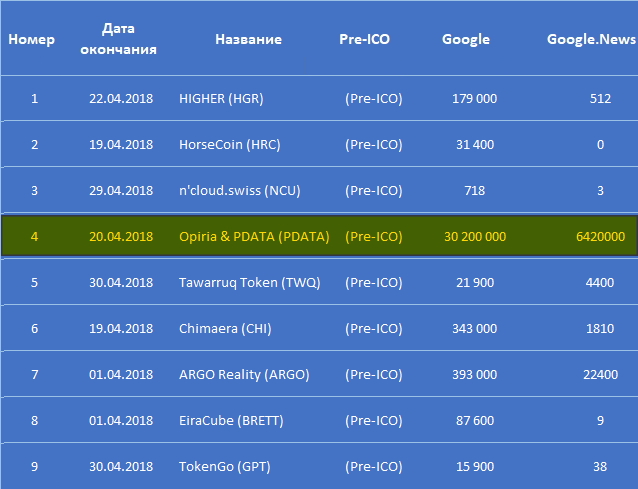Click Google.News value 22400

[x=600, y=374]
